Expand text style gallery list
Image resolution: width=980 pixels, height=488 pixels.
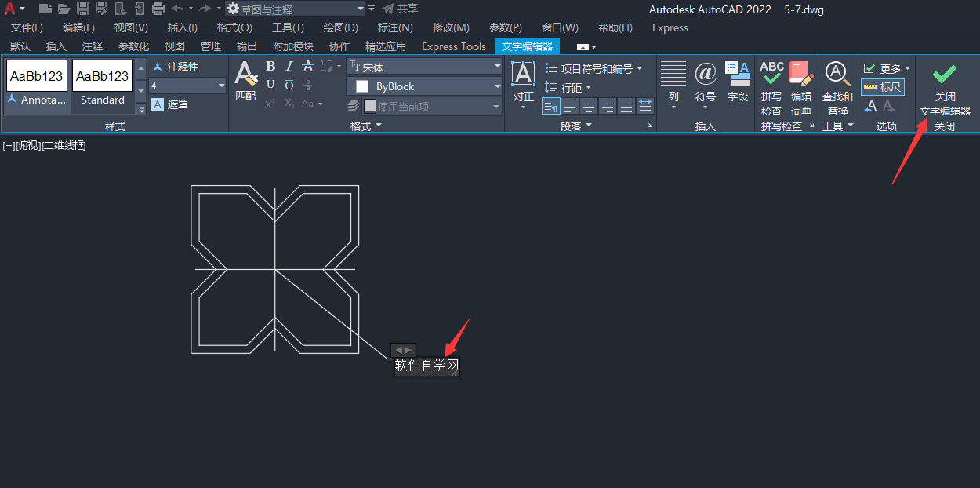141,109
